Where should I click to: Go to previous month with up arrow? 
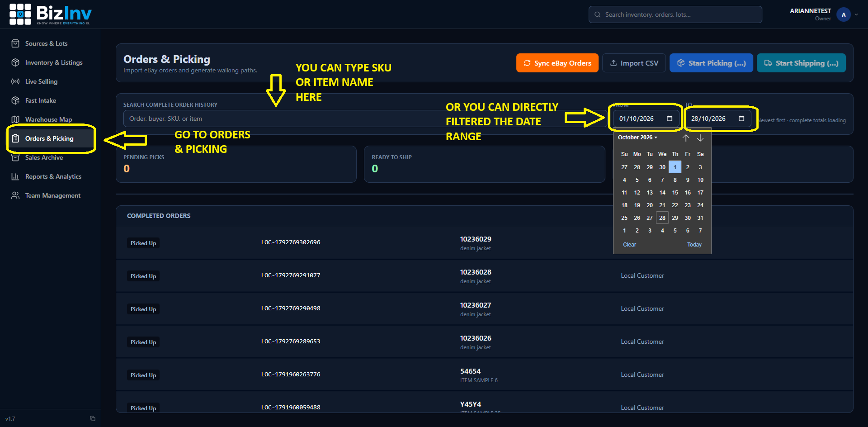tap(686, 138)
